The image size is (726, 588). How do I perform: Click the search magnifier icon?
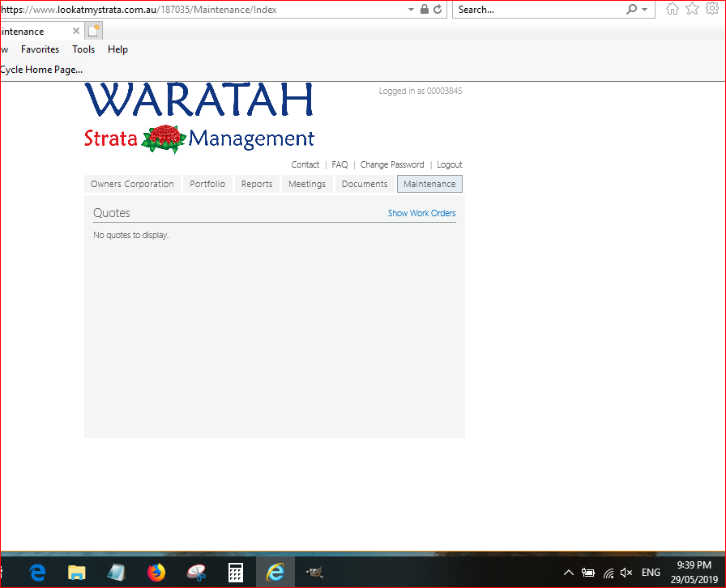631,9
